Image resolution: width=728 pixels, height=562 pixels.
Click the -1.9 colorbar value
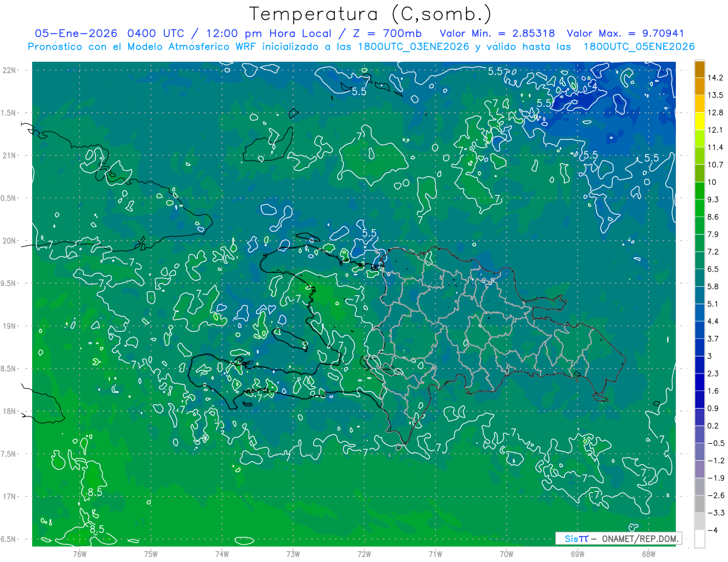tap(715, 478)
